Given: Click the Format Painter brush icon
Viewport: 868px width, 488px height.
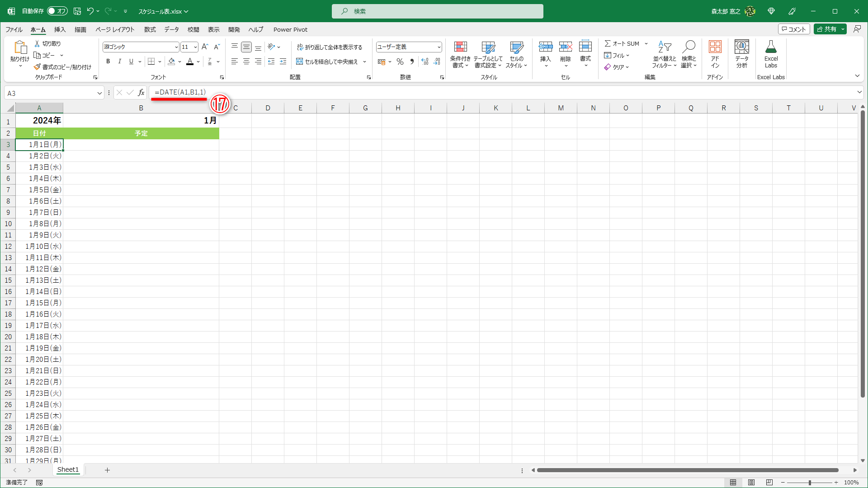Looking at the screenshot, I should click(37, 67).
